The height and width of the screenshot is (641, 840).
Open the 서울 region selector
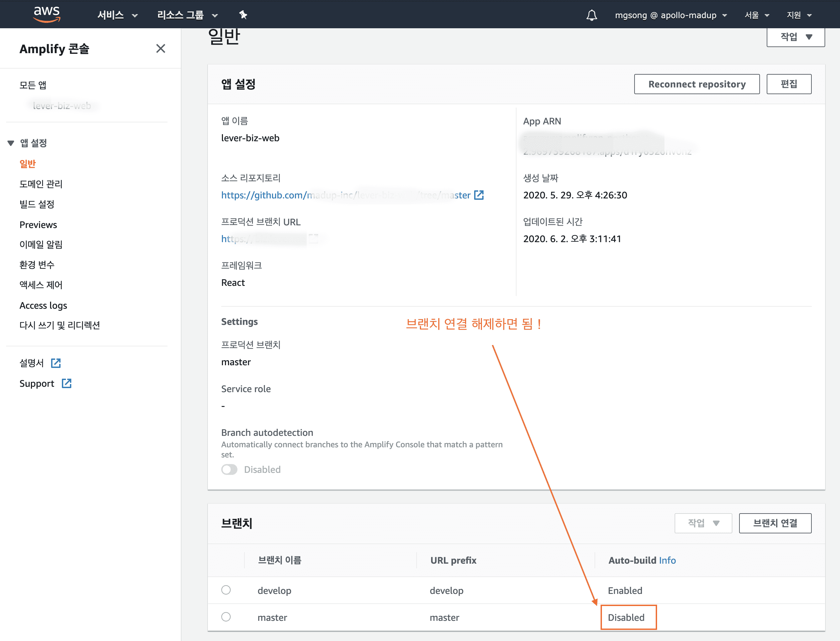click(x=757, y=15)
